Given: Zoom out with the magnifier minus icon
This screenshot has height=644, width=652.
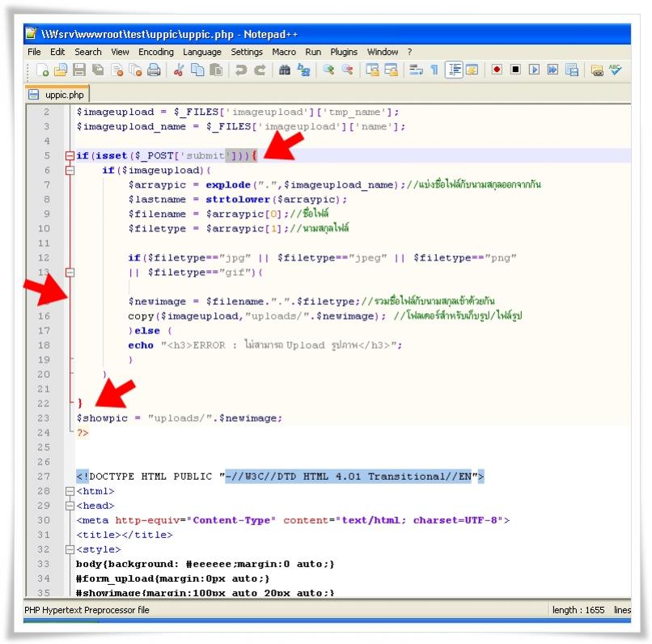Looking at the screenshot, I should click(x=348, y=70).
